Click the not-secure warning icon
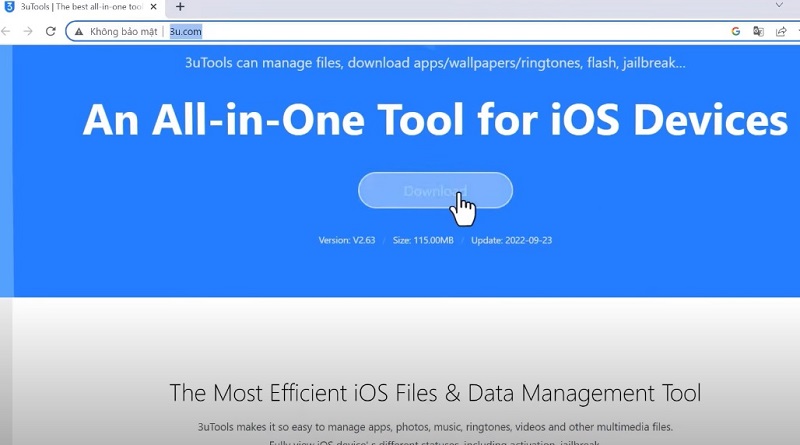This screenshot has height=445, width=800. tap(79, 32)
